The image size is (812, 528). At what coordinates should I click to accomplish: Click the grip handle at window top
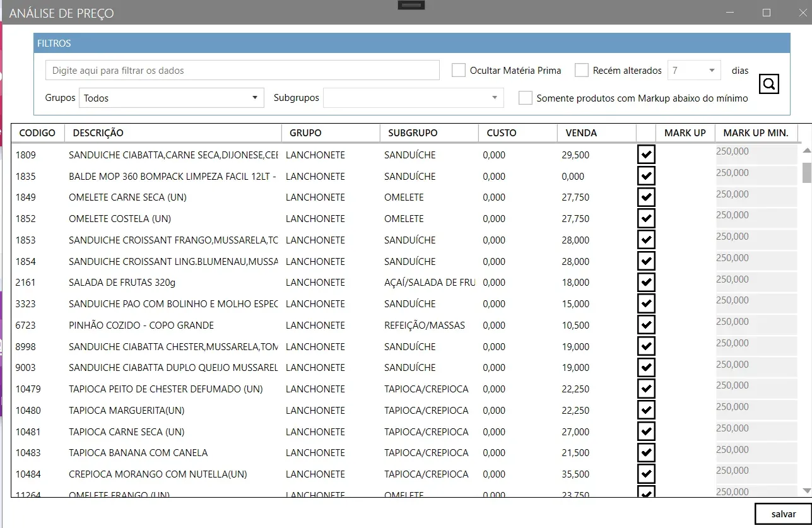coord(411,5)
